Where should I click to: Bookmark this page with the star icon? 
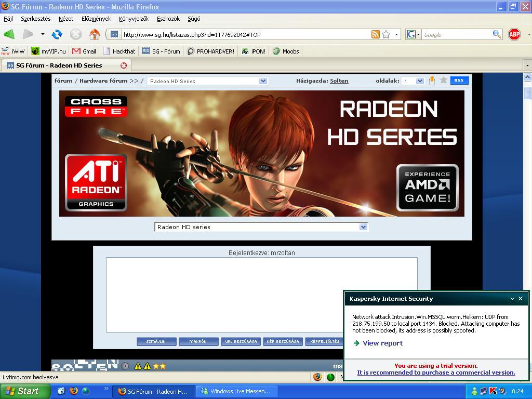tap(386, 34)
